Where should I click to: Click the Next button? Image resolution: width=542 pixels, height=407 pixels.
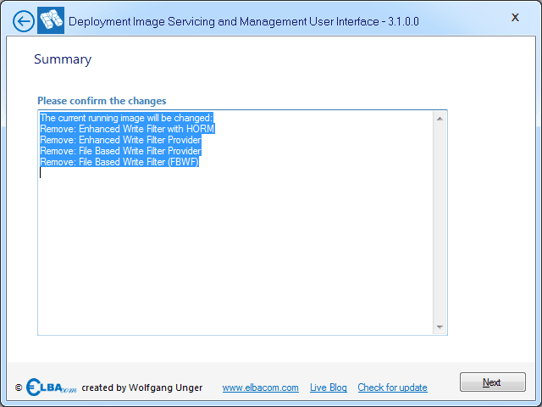[x=493, y=382]
